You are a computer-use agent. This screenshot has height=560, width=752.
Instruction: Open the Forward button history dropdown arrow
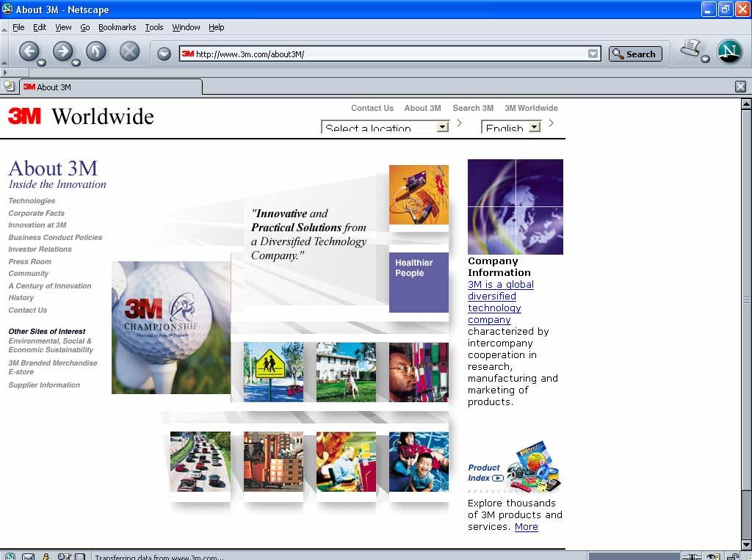76,63
